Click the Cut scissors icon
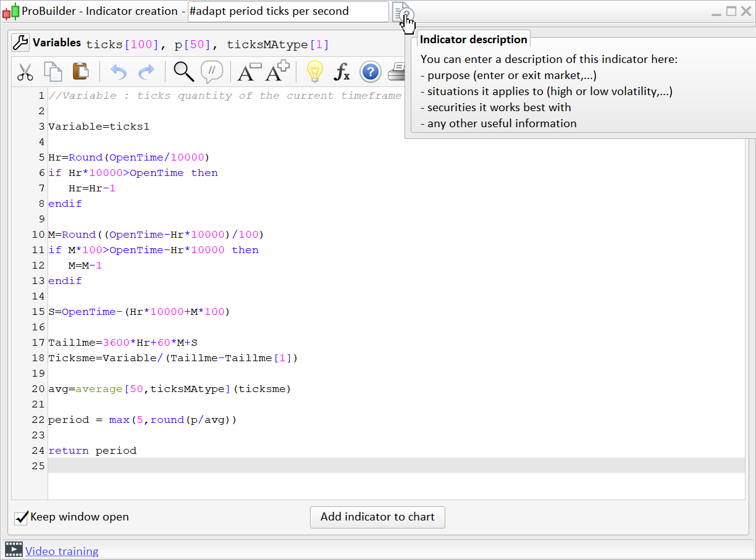 click(25, 72)
